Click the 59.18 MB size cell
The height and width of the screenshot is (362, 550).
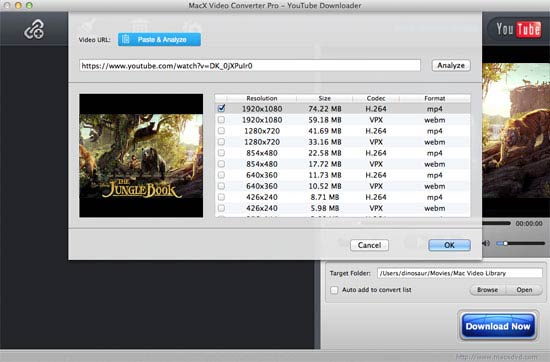point(325,120)
